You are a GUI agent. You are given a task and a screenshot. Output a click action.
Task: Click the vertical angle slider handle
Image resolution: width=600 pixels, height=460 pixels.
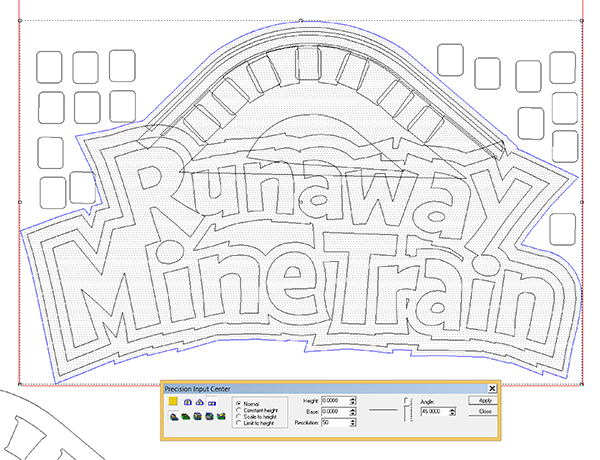[x=406, y=401]
